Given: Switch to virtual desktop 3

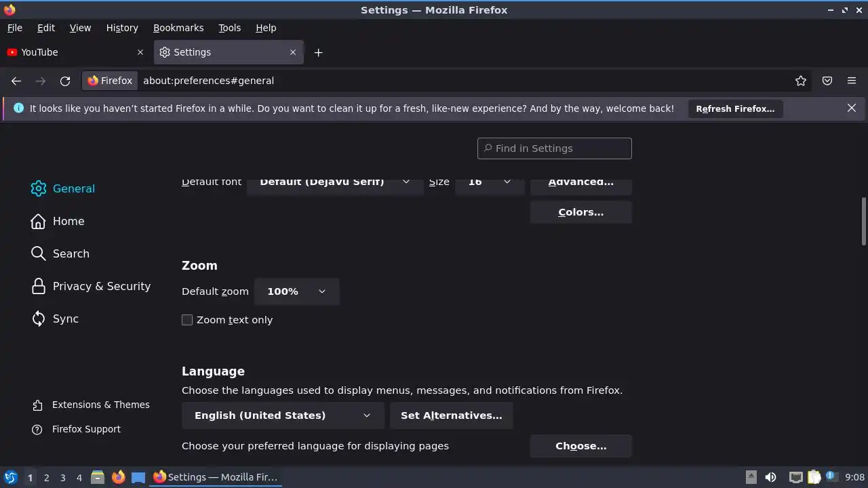Looking at the screenshot, I should point(62,477).
